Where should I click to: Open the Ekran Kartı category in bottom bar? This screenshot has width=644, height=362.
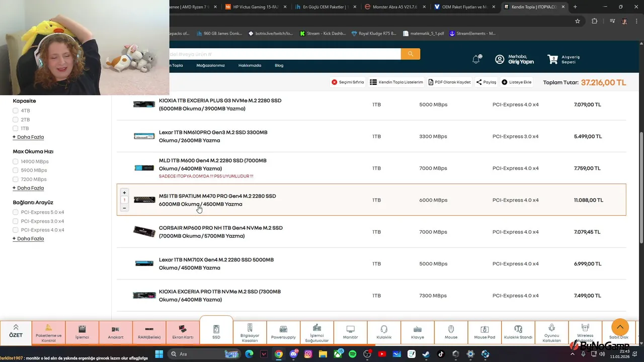pyautogui.click(x=183, y=332)
